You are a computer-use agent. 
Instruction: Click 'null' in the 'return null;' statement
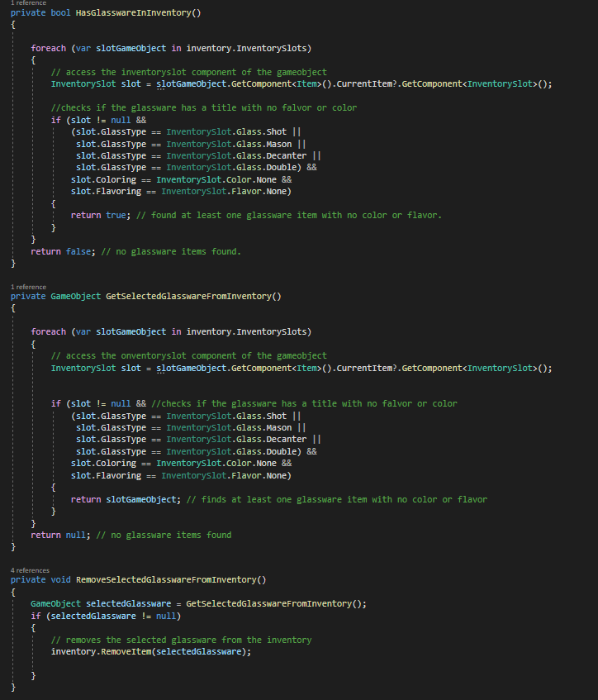[x=76, y=535]
